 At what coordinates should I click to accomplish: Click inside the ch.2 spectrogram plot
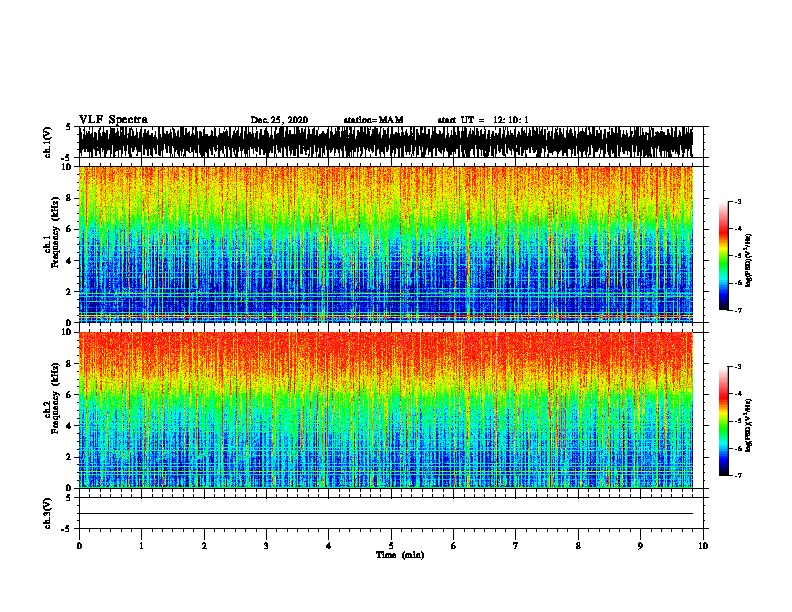pos(385,410)
